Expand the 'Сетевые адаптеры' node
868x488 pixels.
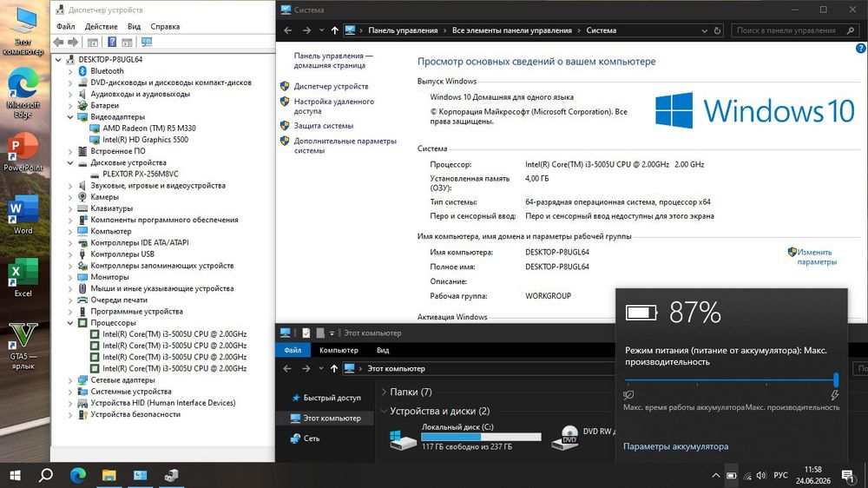[x=70, y=380]
